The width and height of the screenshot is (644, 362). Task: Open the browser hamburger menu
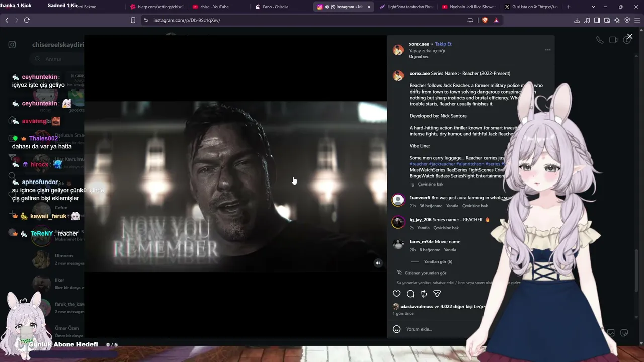click(637, 20)
